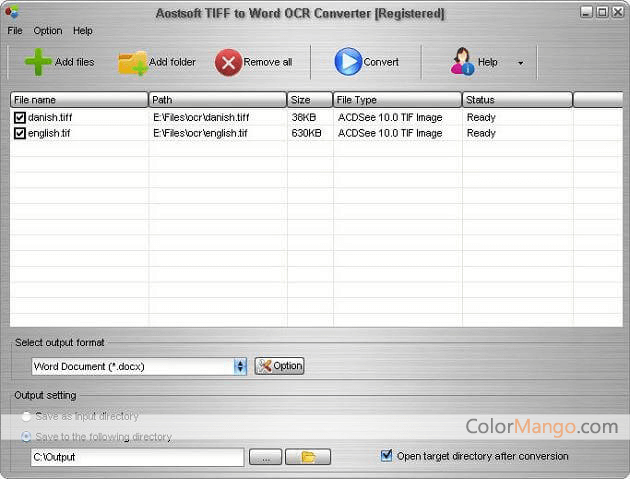
Task: Click Ready status of english.tif row
Action: (481, 133)
